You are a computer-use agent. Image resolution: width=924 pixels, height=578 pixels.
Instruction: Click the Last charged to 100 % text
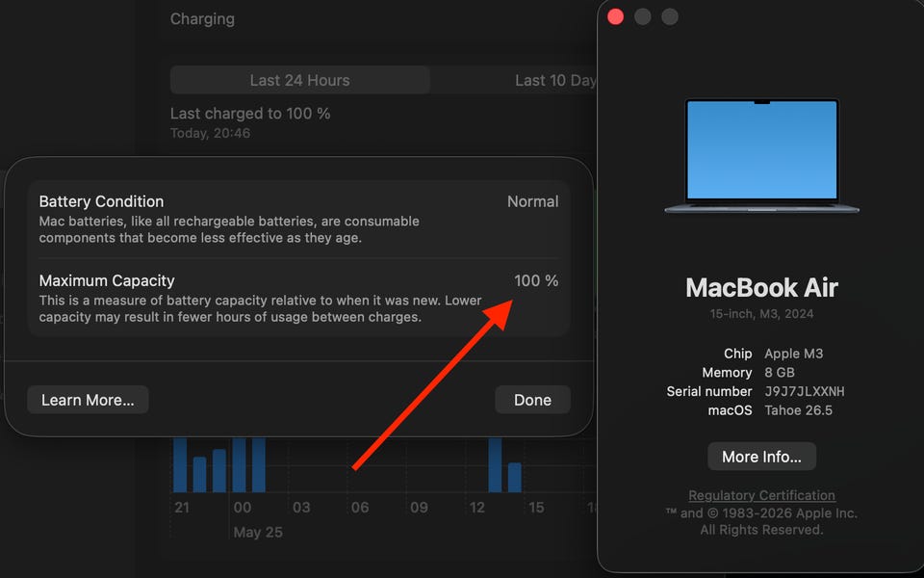pos(250,114)
